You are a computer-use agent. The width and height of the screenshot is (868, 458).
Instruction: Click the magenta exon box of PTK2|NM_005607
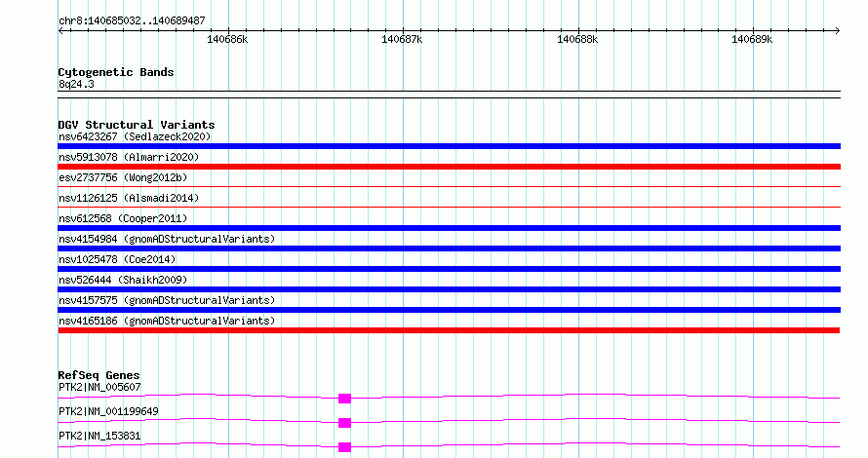tap(344, 399)
